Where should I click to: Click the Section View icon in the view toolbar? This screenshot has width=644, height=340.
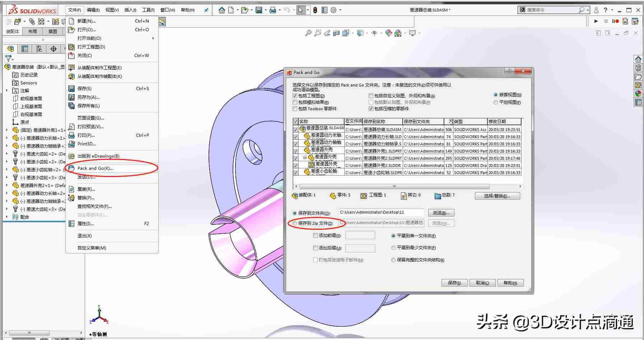(336, 33)
